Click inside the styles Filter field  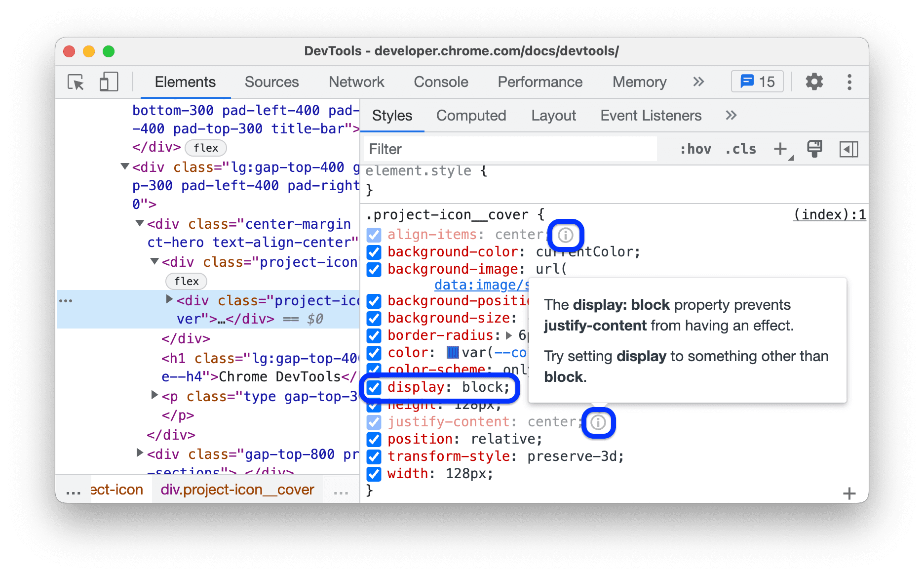pyautogui.click(x=508, y=149)
